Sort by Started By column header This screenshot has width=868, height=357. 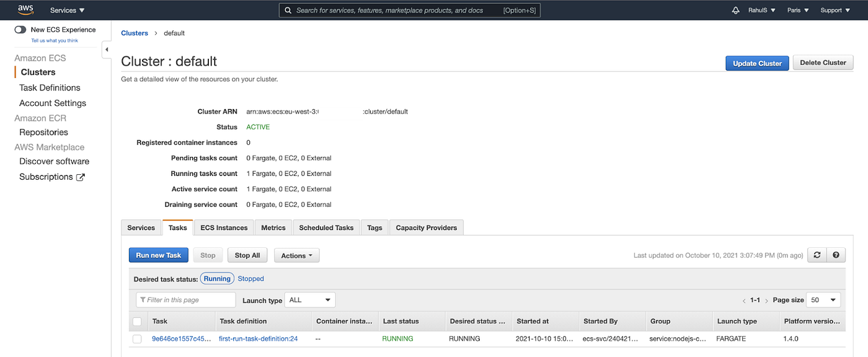tap(611, 321)
